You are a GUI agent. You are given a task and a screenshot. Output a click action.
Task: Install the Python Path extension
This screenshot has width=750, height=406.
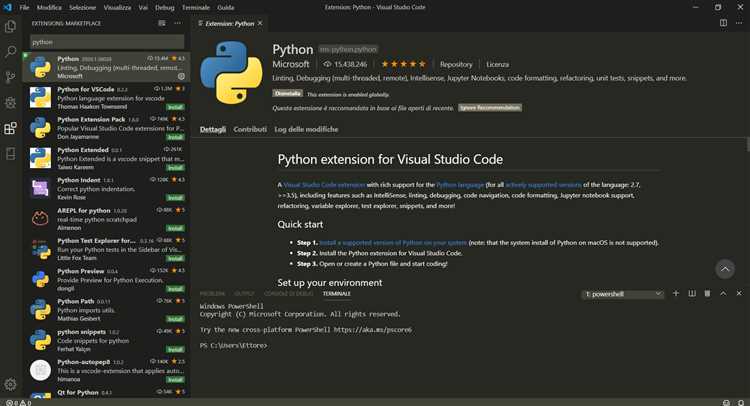(x=175, y=319)
